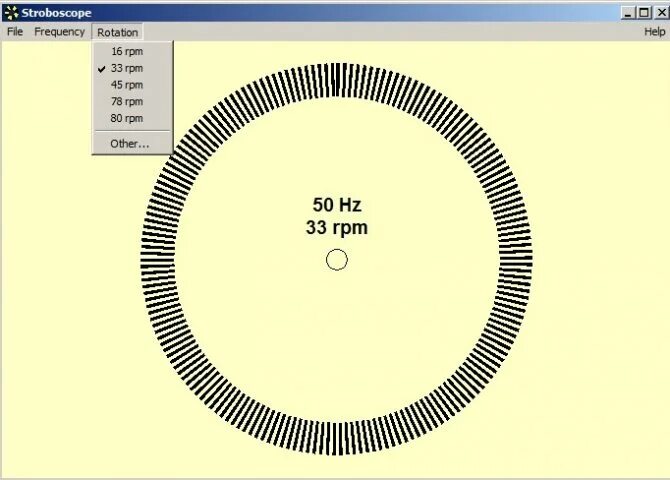Minimize the Stroboscope window
This screenshot has width=670, height=480.
coord(627,13)
